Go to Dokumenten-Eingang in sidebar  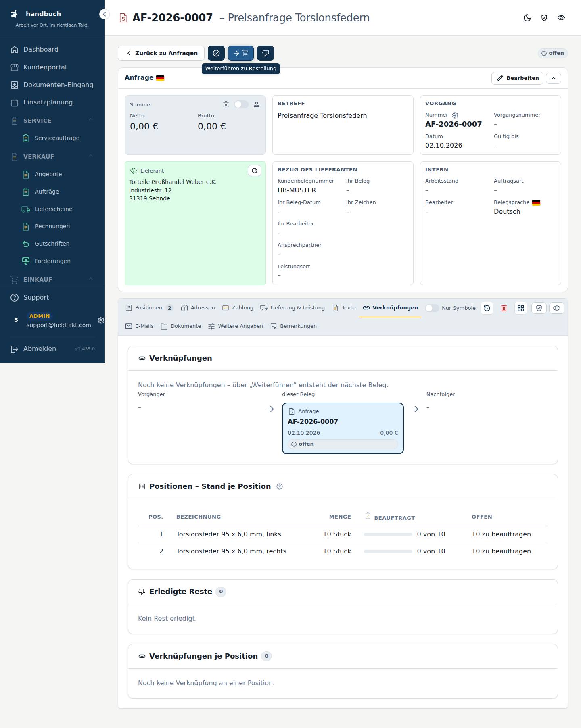coord(52,85)
